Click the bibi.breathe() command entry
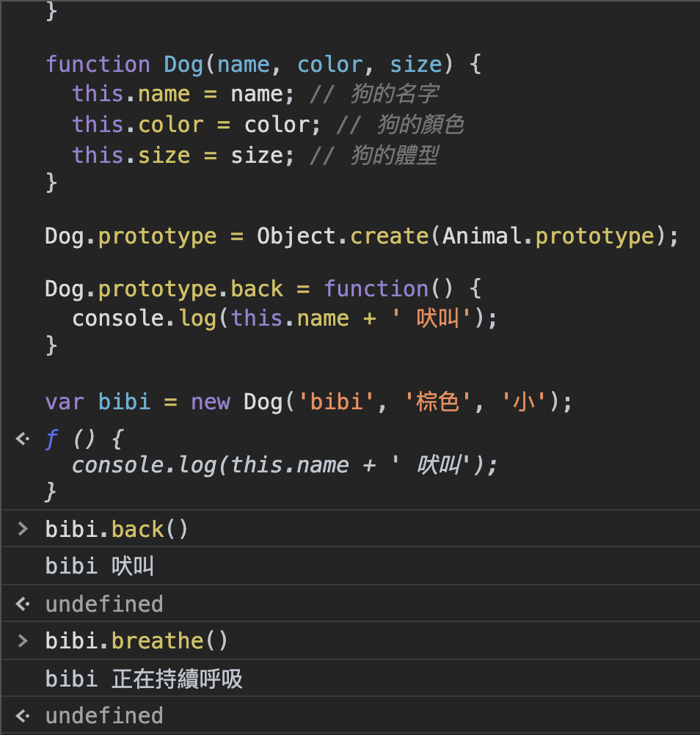The width and height of the screenshot is (700, 735). pos(136,640)
